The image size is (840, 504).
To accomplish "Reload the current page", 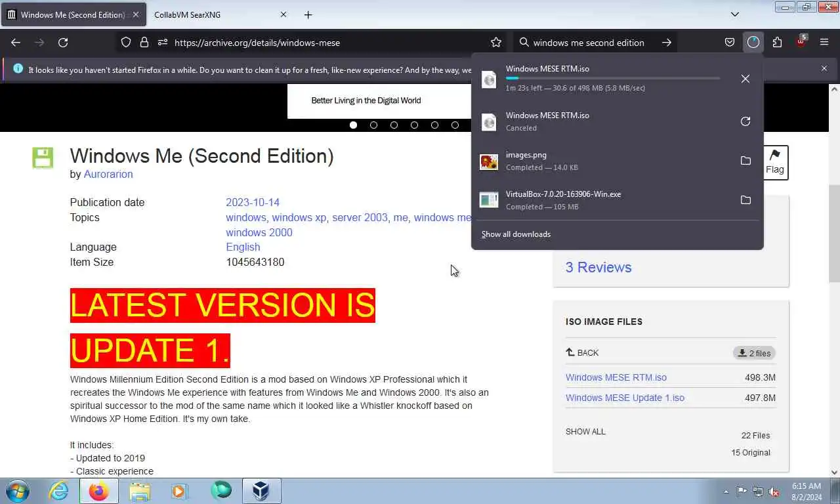I will pos(63,43).
